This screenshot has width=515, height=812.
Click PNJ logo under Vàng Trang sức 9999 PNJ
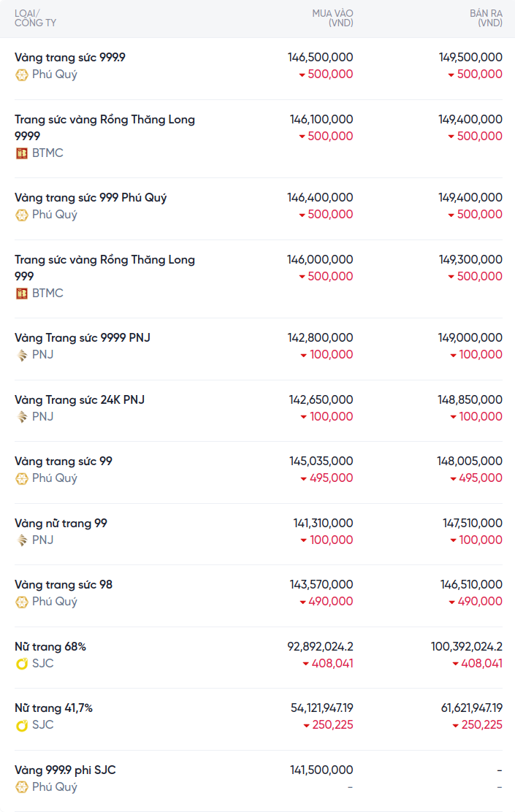(x=22, y=355)
